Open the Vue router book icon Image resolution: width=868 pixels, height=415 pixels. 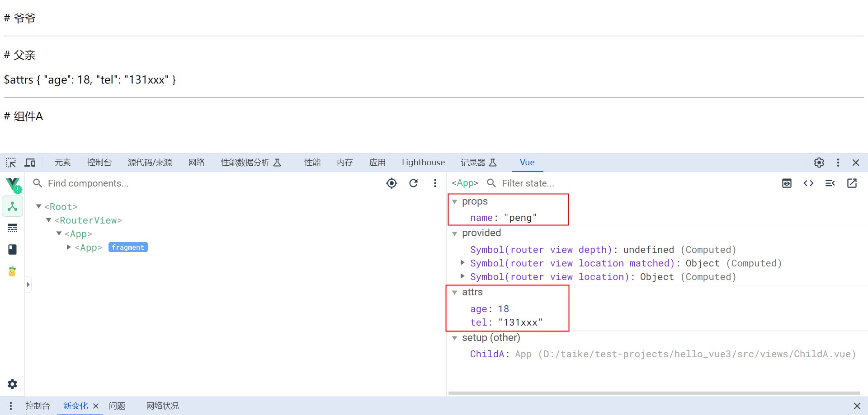pos(13,249)
